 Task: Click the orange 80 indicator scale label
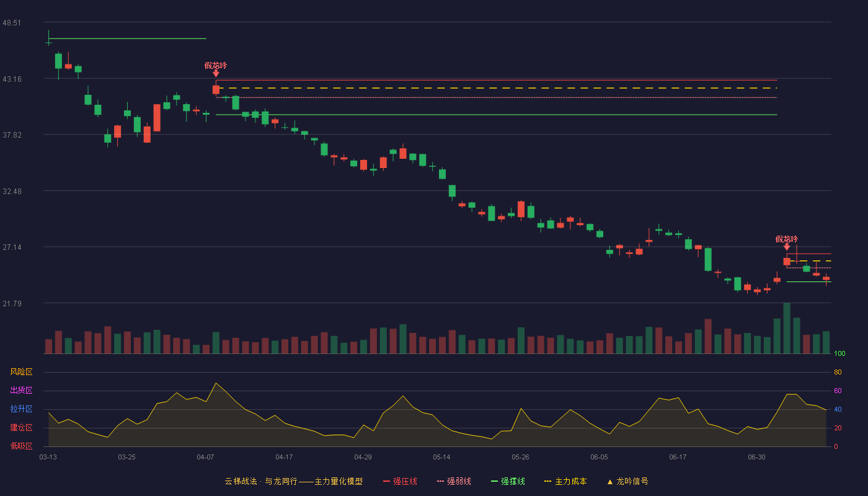(x=838, y=372)
